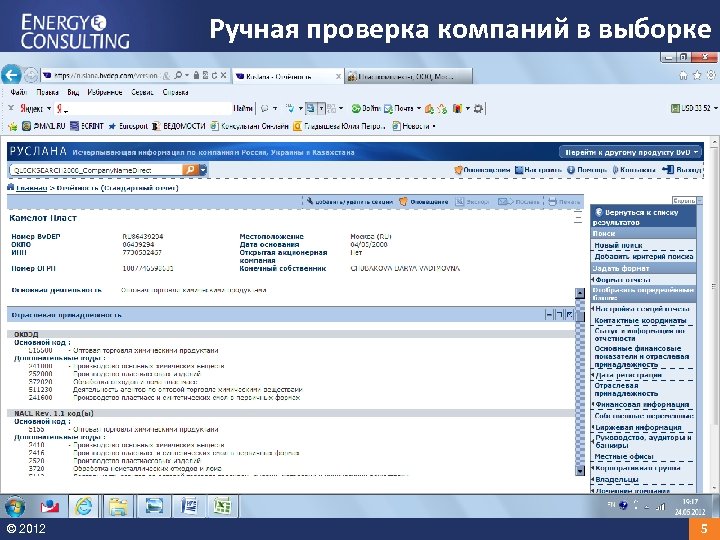Open the Правка menu
This screenshot has width=720, height=540.
click(47, 92)
